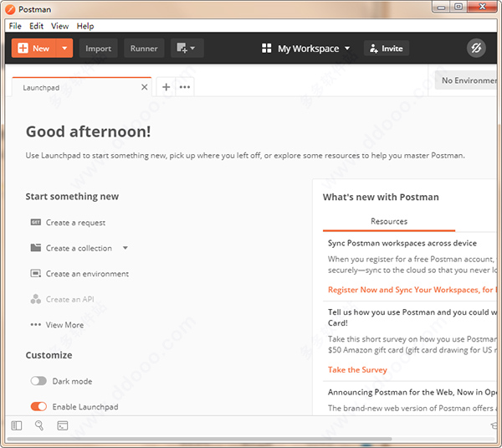Expand the New button dropdown arrow
The height and width of the screenshot is (448, 502).
coord(64,49)
